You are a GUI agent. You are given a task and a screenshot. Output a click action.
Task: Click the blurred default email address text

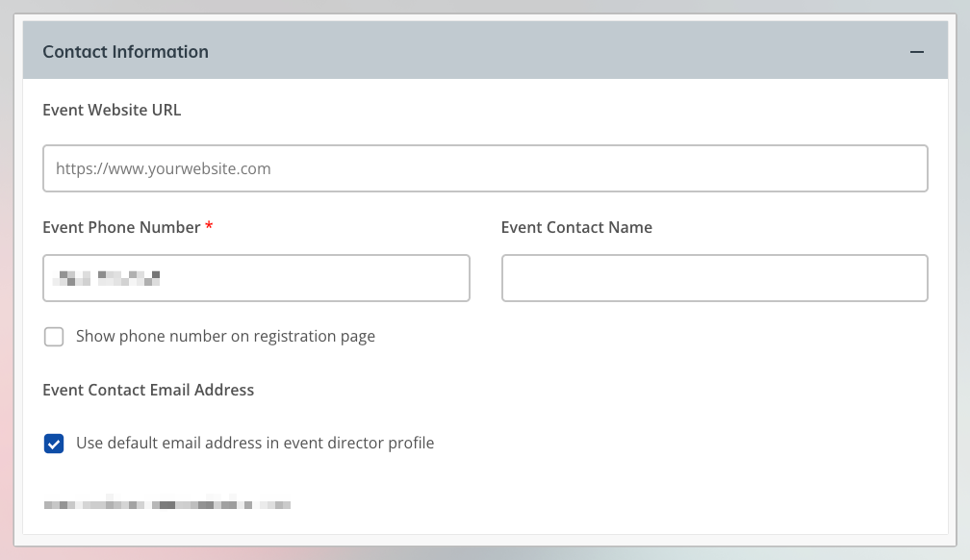point(167,503)
